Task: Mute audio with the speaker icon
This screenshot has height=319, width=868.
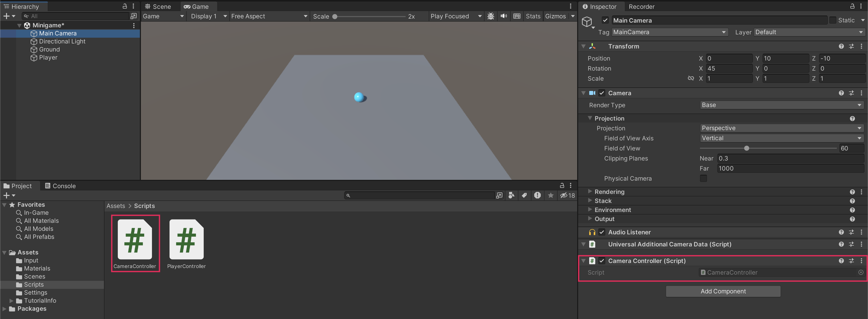Action: coord(503,16)
